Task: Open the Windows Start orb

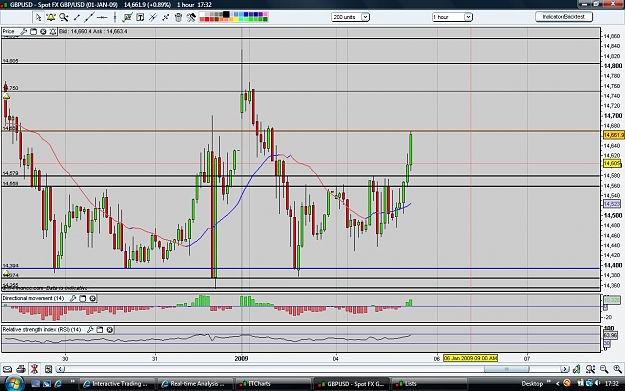Action: [x=14, y=384]
